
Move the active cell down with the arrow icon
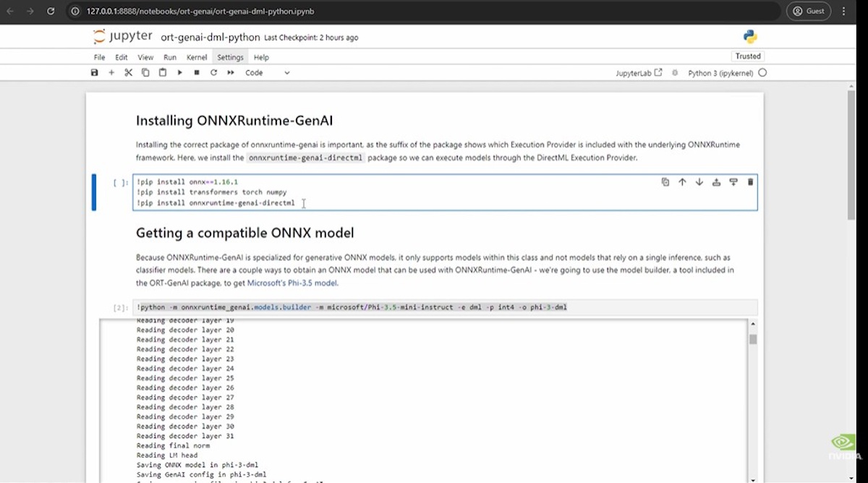(x=699, y=182)
